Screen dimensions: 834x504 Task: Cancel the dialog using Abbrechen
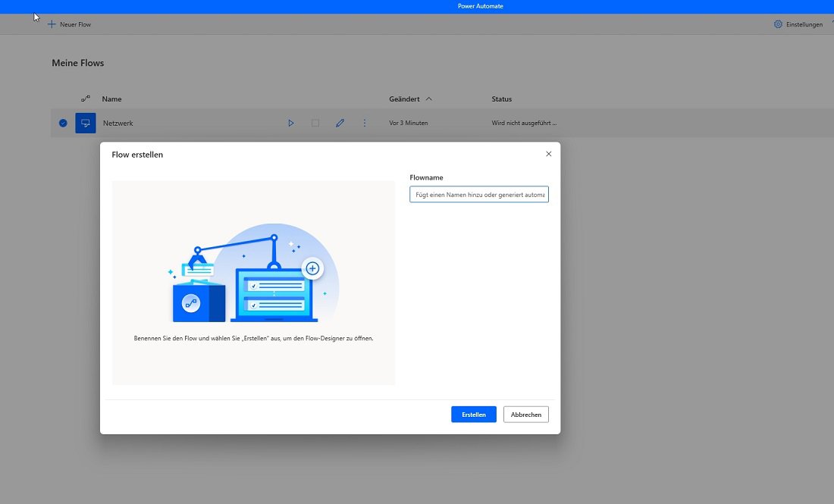point(525,415)
